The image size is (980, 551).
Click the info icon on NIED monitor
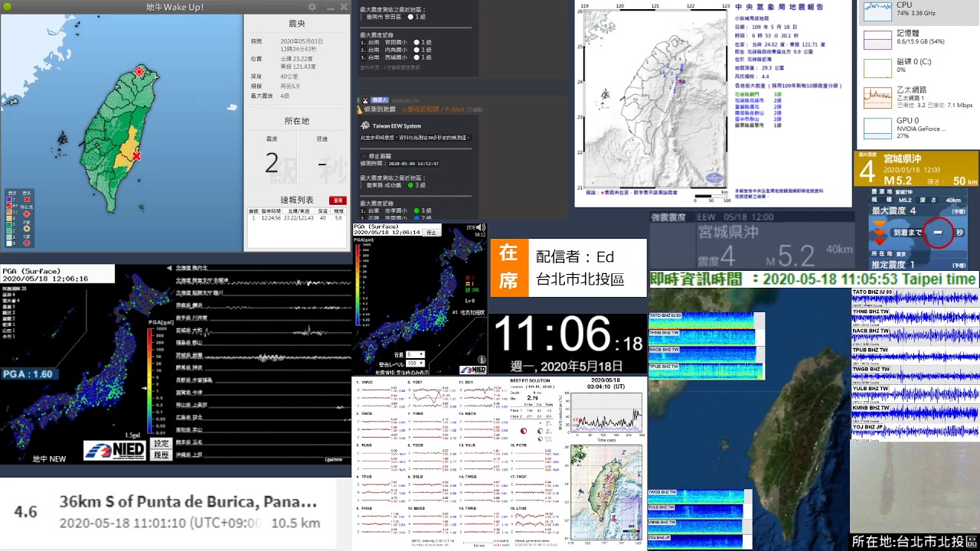pos(482,360)
